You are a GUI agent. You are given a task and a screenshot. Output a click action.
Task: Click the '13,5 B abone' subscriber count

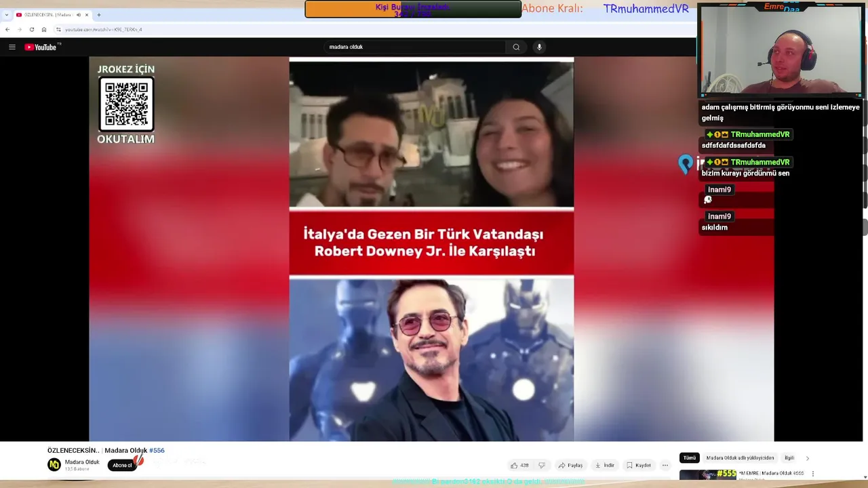point(77,469)
